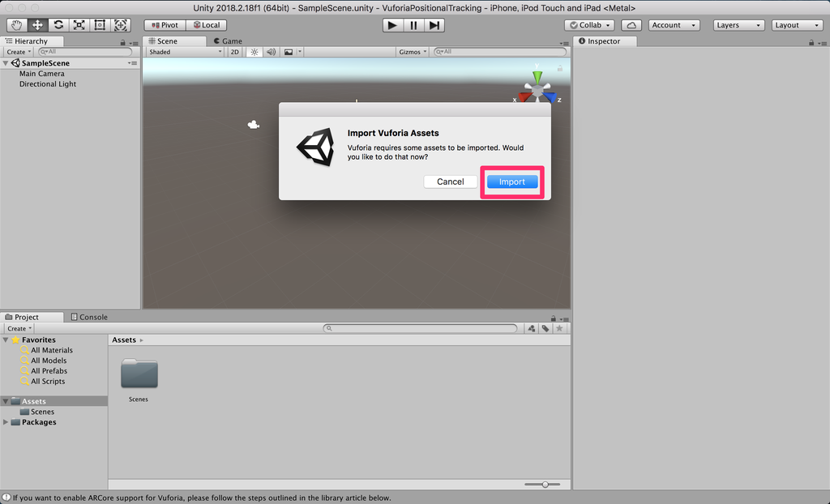This screenshot has height=504, width=830.
Task: Select the Move tool
Action: (x=37, y=25)
